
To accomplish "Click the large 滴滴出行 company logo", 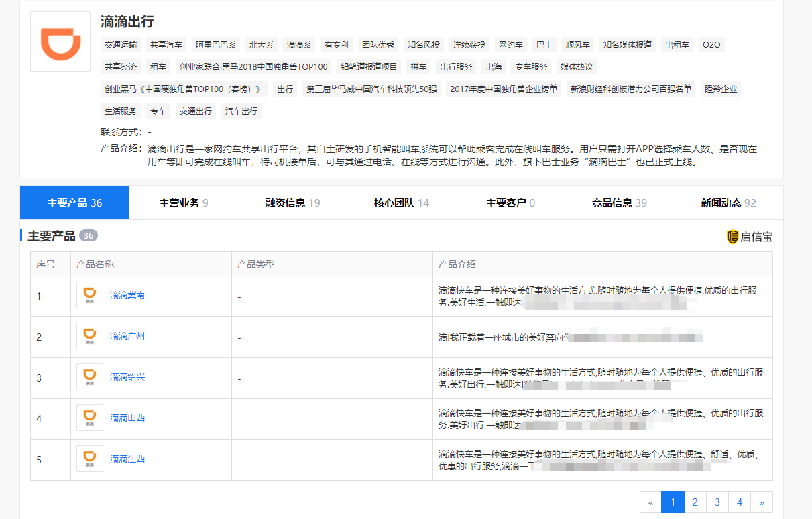I will tap(60, 42).
